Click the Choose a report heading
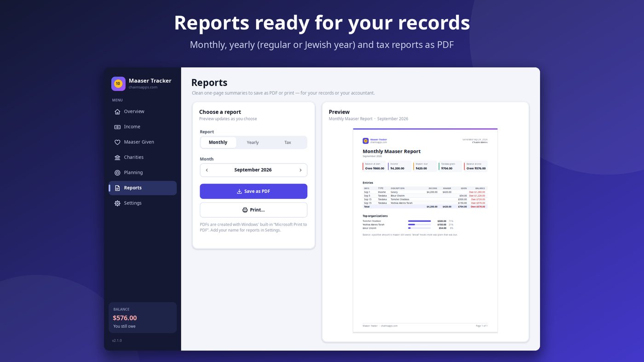Screen dimensions: 644x362 (220, 112)
